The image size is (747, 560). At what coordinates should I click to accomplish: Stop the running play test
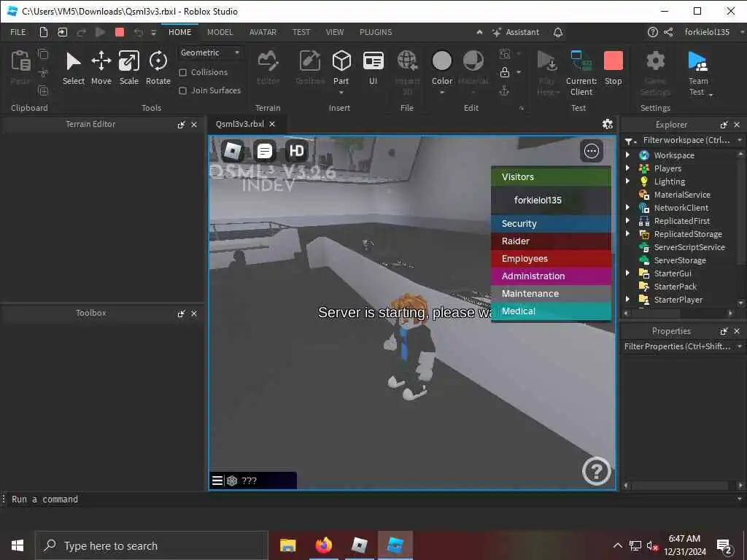coord(613,68)
